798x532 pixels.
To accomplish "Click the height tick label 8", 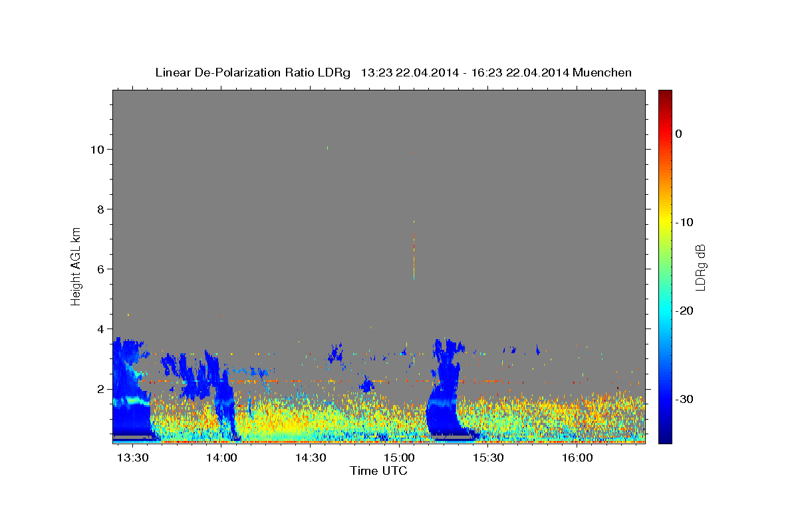I will (x=102, y=209).
